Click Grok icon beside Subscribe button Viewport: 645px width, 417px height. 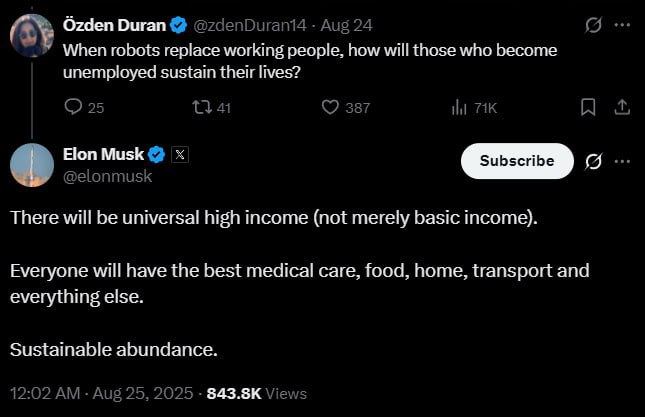[x=592, y=161]
